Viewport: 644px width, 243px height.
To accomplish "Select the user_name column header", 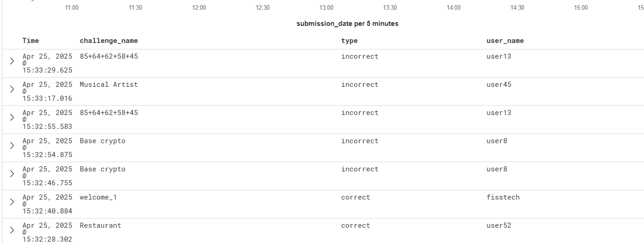I will coord(505,41).
